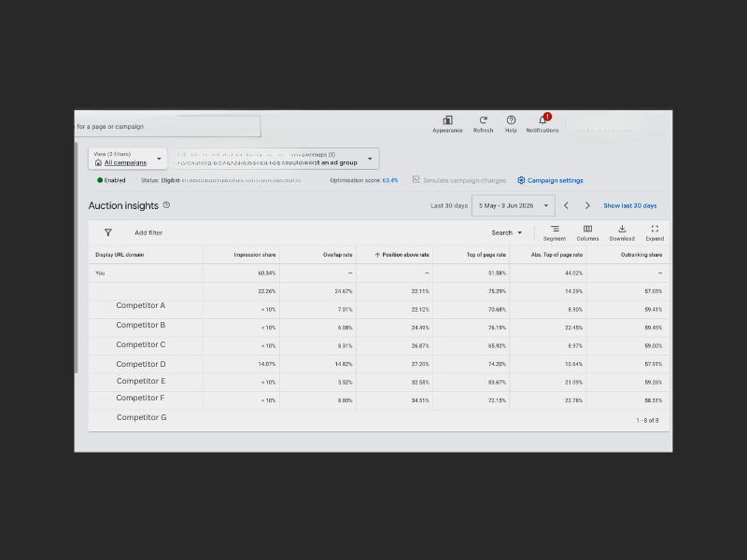This screenshot has height=560, width=747.
Task: Click the Auction insights help icon
Action: click(x=166, y=204)
